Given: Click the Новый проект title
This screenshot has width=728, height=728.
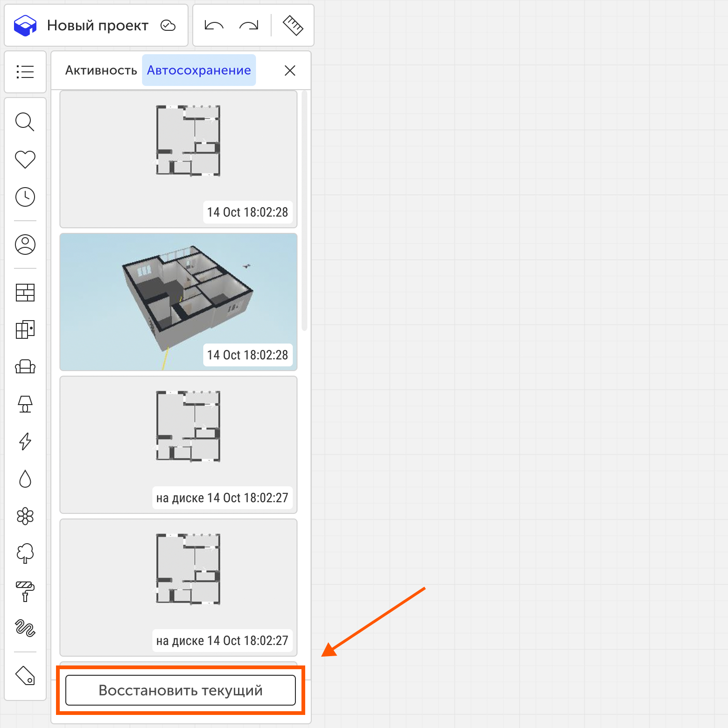Looking at the screenshot, I should (98, 26).
